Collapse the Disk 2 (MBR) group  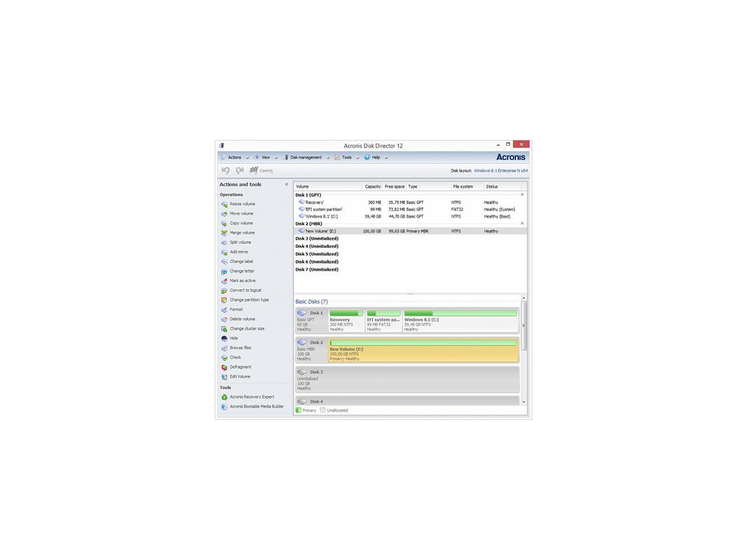(522, 223)
